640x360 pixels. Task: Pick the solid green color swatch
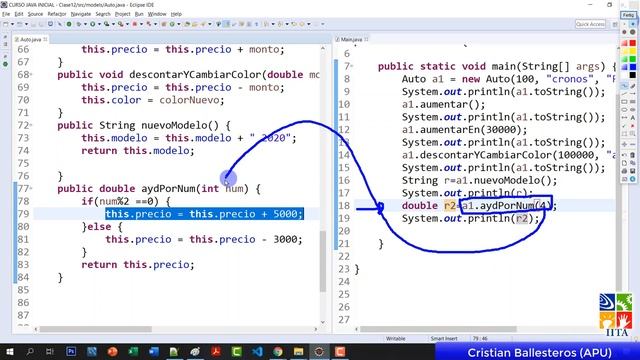click(633, 59)
